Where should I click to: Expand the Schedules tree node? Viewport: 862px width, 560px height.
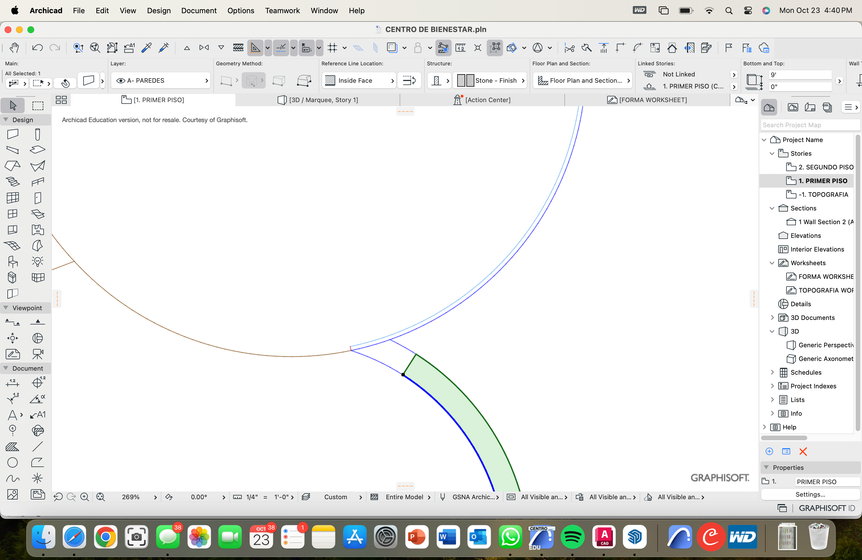coord(772,373)
